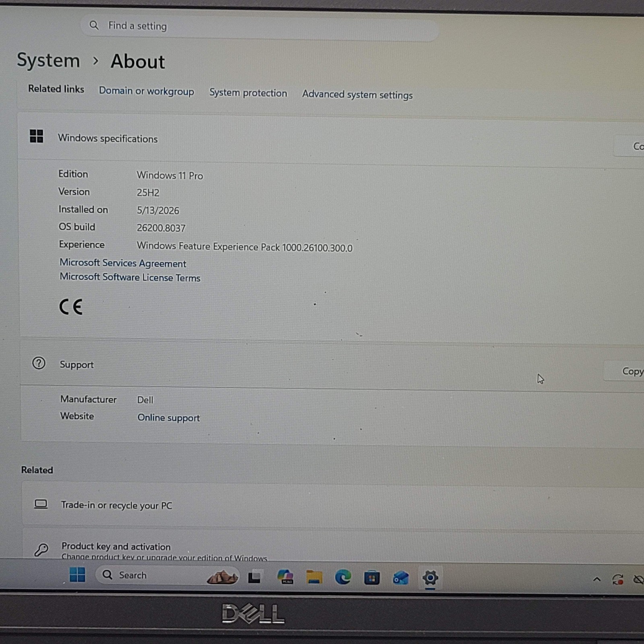Viewport: 644px width, 644px height.
Task: Select the manufacturer value Dell
Action: pyautogui.click(x=145, y=400)
